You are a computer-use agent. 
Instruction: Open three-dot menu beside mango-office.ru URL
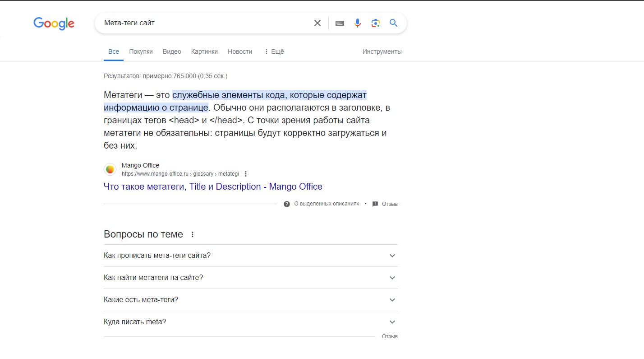tap(246, 174)
